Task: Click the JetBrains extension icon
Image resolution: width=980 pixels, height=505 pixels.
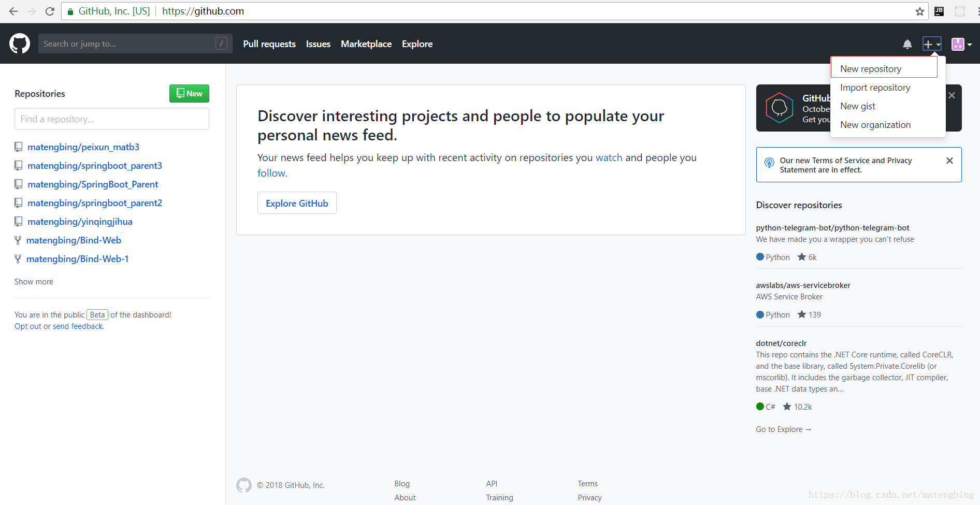Action: [x=939, y=11]
